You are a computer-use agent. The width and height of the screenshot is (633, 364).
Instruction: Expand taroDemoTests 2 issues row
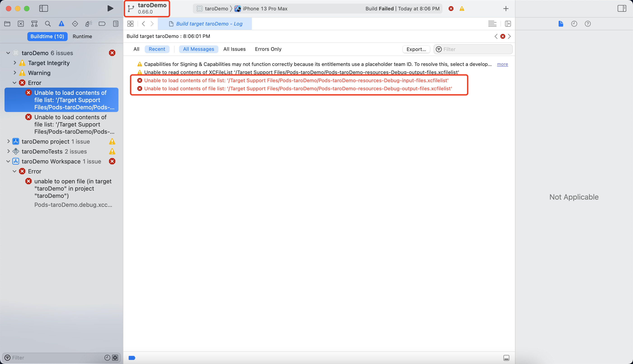tap(8, 151)
